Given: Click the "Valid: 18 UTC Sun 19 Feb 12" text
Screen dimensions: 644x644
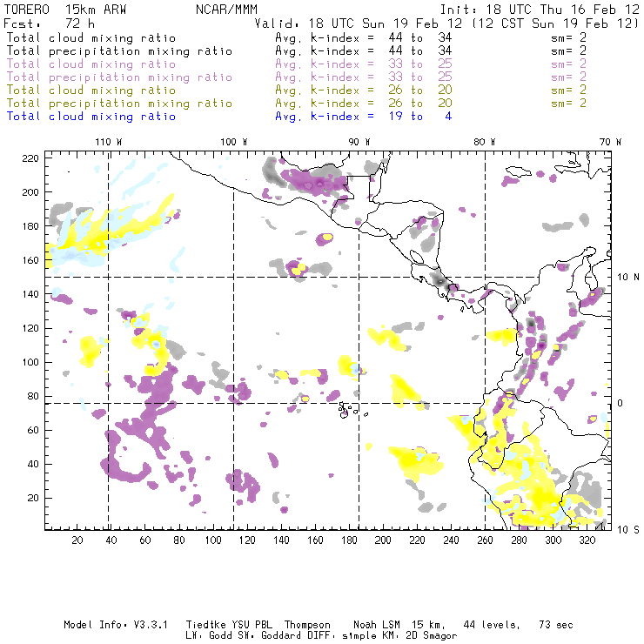Looking at the screenshot, I should 359,23.
